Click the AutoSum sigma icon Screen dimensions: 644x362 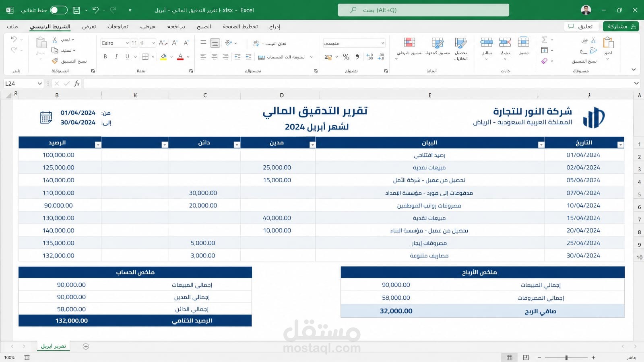click(x=544, y=39)
